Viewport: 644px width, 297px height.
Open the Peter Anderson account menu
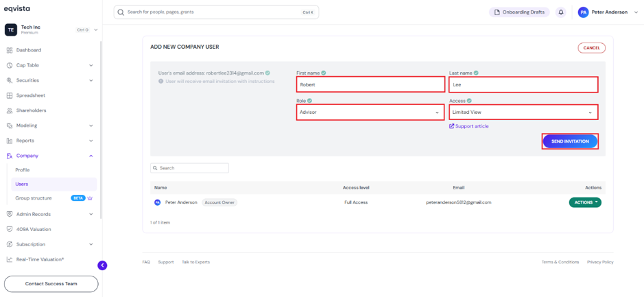point(608,12)
